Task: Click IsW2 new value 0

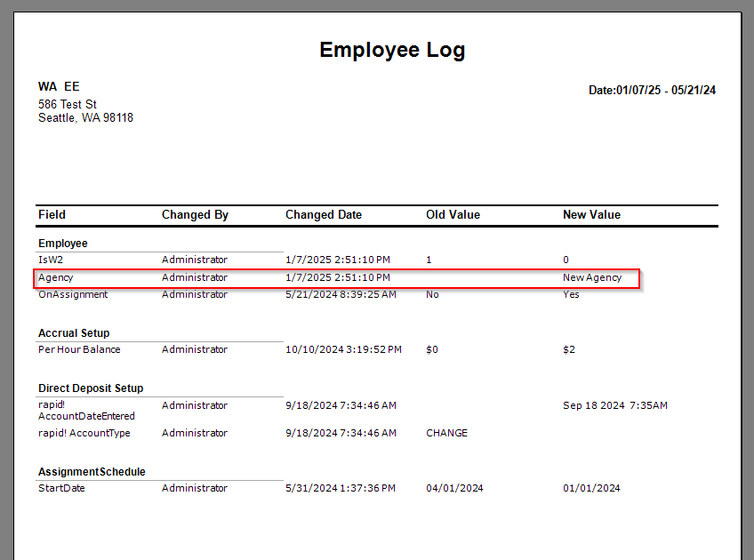Action: 566,260
